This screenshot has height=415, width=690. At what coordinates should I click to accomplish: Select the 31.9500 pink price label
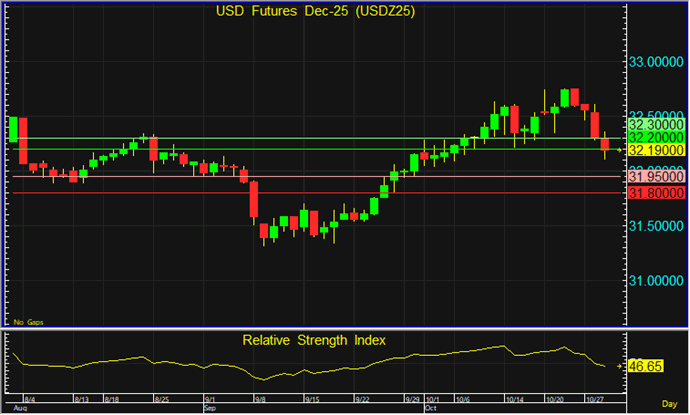pyautogui.click(x=653, y=177)
